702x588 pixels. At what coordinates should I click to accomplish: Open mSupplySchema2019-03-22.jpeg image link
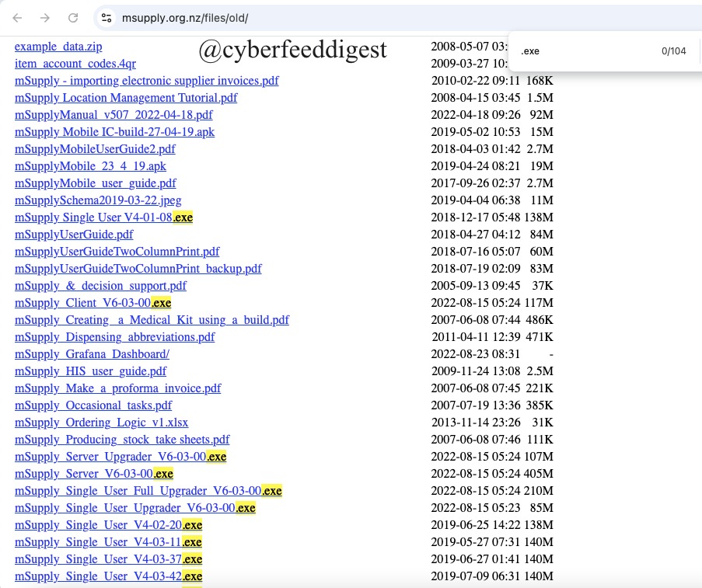point(98,200)
